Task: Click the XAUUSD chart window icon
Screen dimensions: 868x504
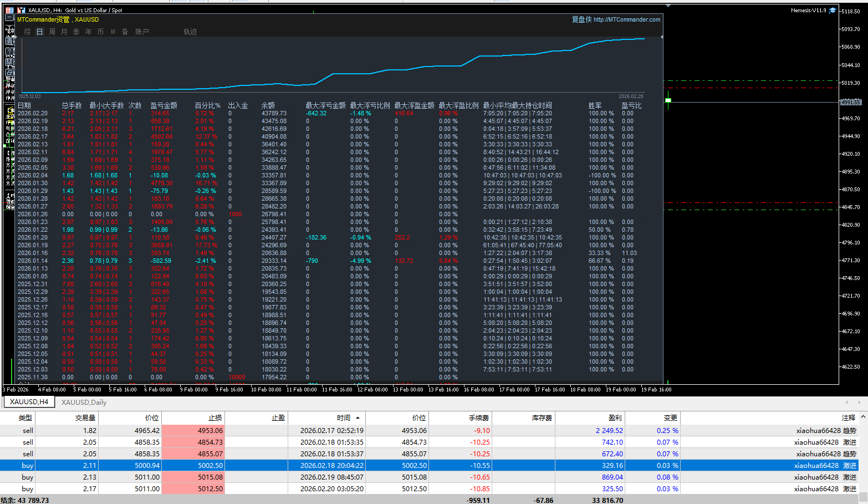Action: coord(21,10)
